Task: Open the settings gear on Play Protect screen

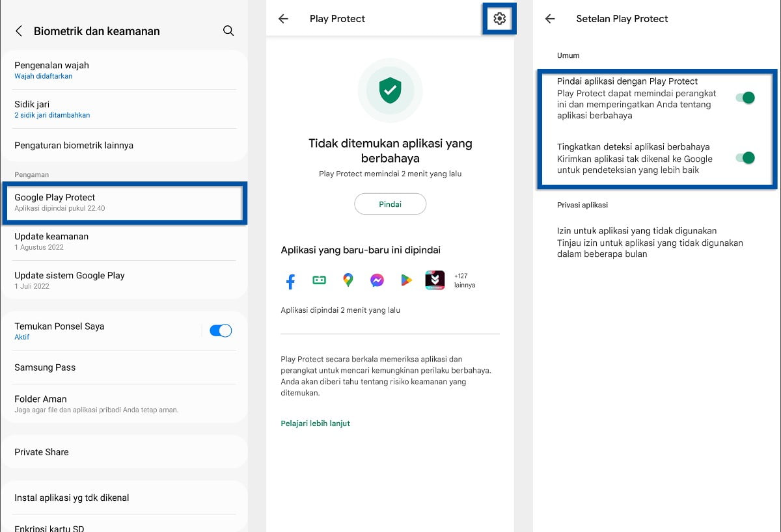Action: pos(499,19)
